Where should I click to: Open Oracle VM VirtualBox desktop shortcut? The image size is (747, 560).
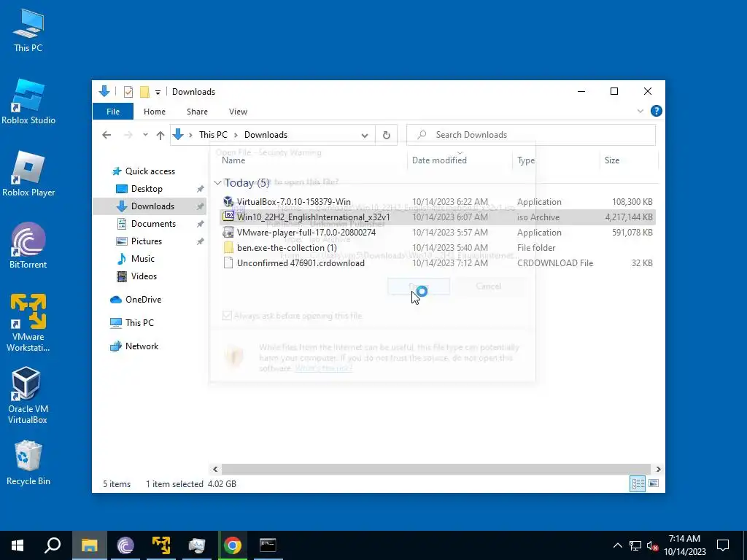tap(27, 395)
